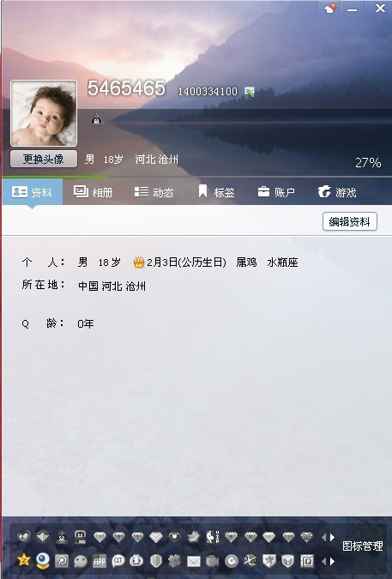The image size is (392, 579).
Task: Show previous icons in top icon row
Action: (x=323, y=538)
